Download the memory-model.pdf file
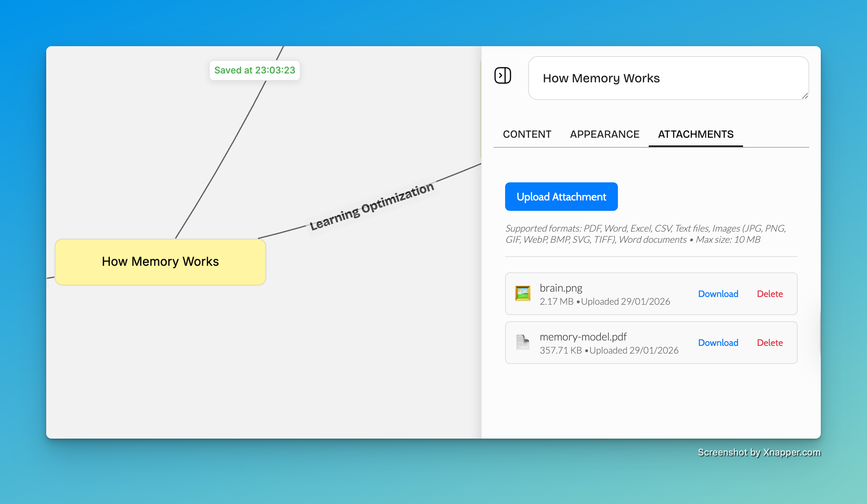Viewport: 867px width, 504px height. [718, 342]
